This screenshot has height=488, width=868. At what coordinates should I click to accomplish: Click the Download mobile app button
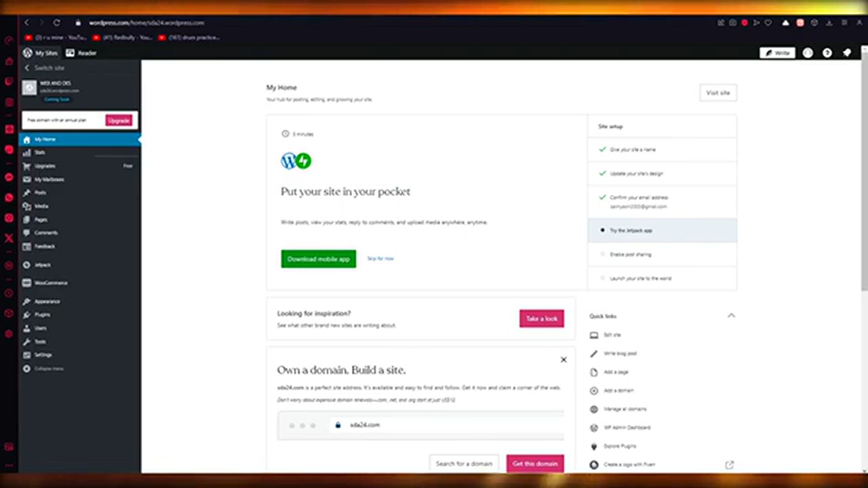[318, 259]
